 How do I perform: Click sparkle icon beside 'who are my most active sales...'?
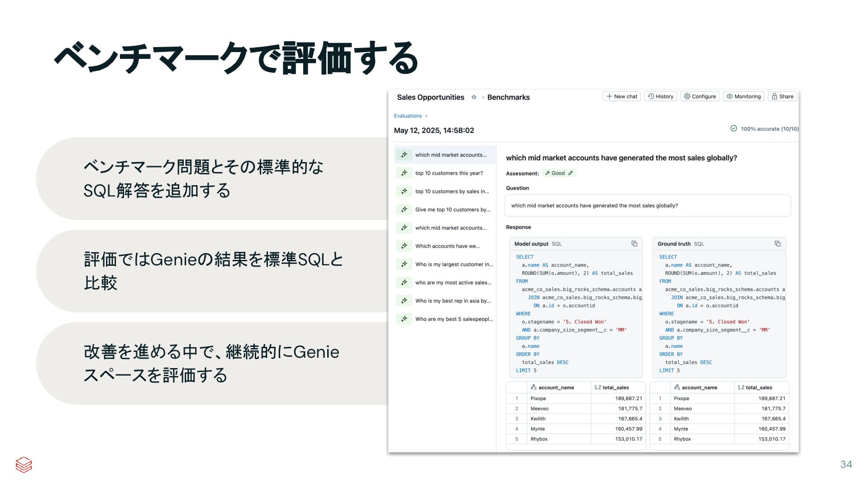pyautogui.click(x=404, y=283)
